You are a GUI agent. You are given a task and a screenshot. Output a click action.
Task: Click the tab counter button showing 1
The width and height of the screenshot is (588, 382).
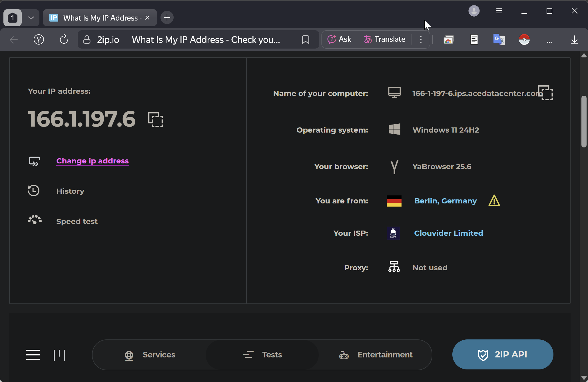(x=13, y=18)
